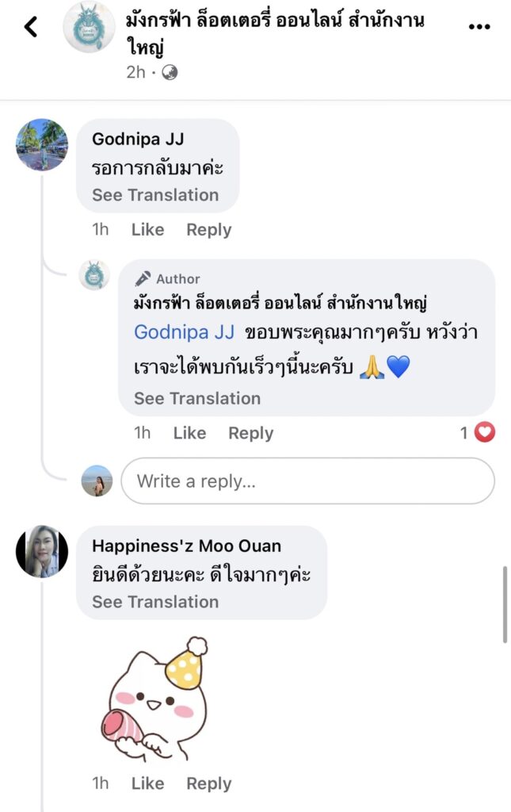The image size is (511, 812).
Task: Reply to Godnipa JJ's comment
Action: 209,230
